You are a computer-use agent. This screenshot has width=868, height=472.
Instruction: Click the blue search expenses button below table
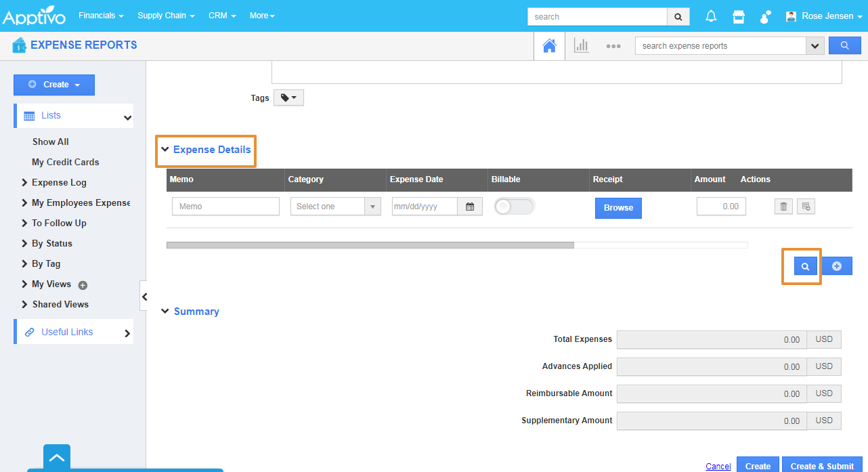click(x=806, y=266)
